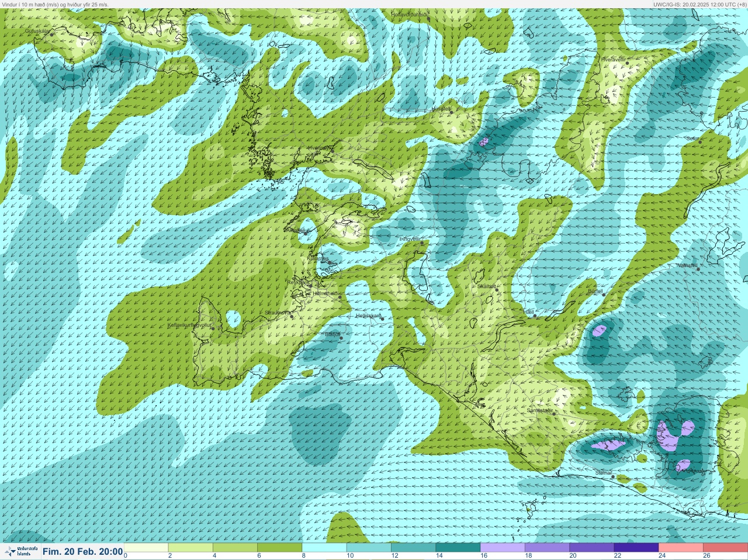
Task: Pick the 2–4 m/s light green legend swatch
Action: coord(191,547)
